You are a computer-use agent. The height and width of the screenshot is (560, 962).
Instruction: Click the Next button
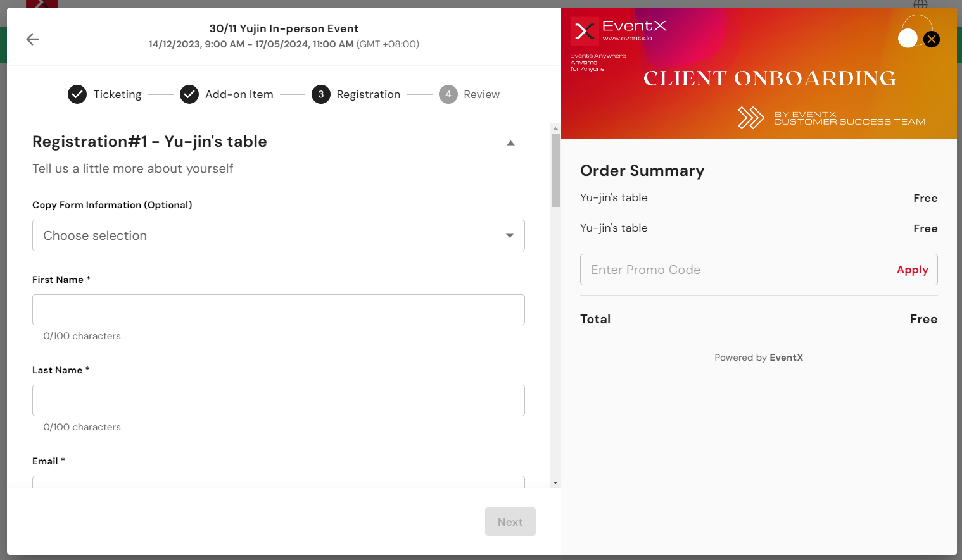coord(510,522)
